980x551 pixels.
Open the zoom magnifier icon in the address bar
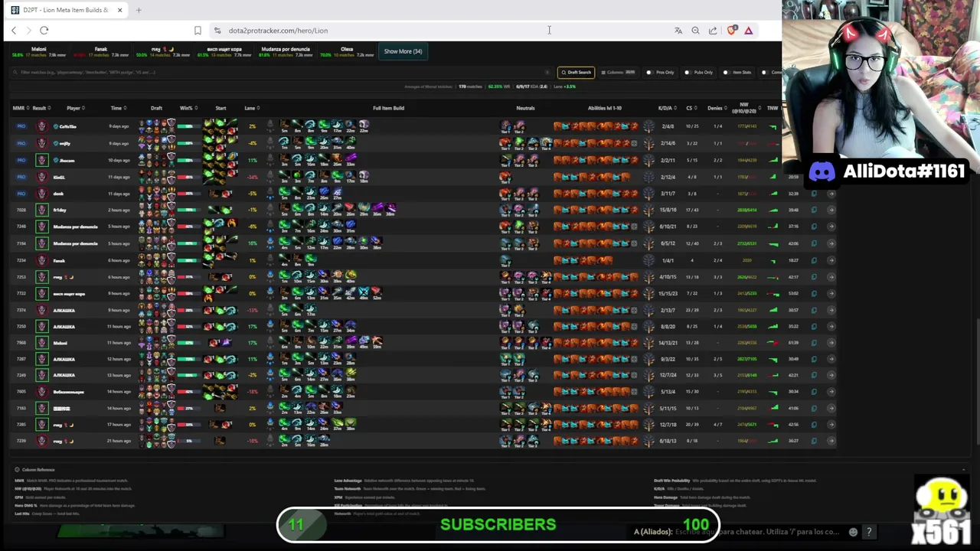coord(695,31)
